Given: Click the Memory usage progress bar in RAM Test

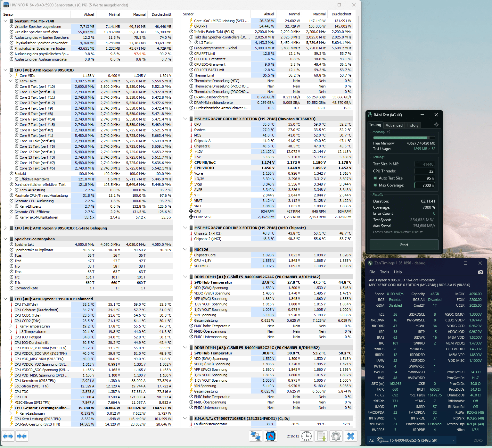Looking at the screenshot, I should point(404,138).
